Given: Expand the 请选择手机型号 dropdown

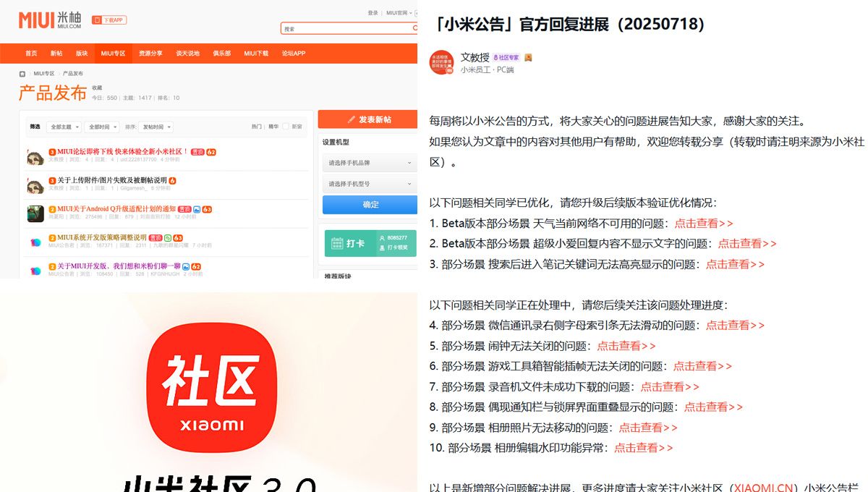Looking at the screenshot, I should tap(370, 184).
